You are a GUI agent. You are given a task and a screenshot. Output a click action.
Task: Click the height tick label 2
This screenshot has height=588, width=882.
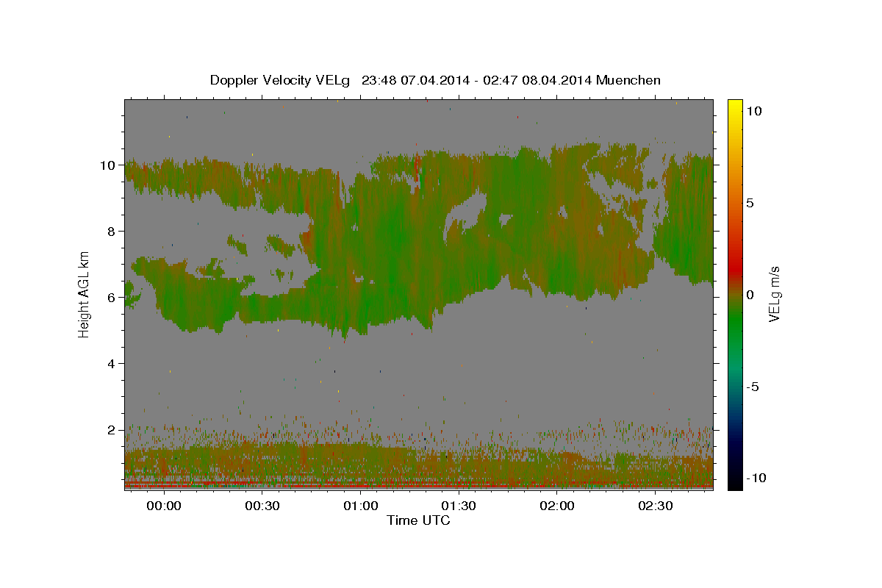(x=112, y=430)
